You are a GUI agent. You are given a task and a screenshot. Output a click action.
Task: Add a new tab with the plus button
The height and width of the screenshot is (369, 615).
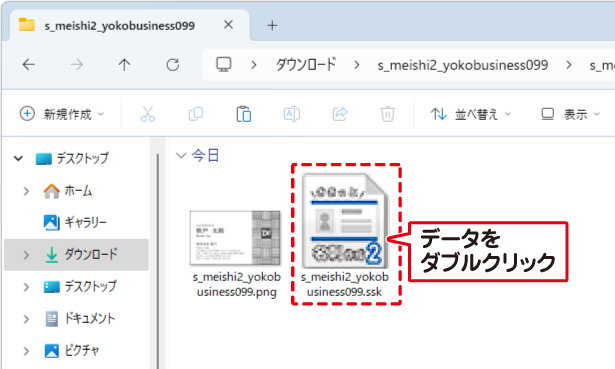click(272, 25)
